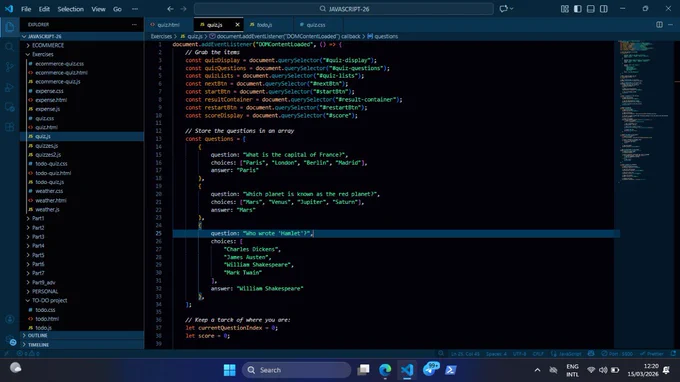Expand the TIMELINE section
Viewport: 680px width, 382px height.
click(x=82, y=345)
